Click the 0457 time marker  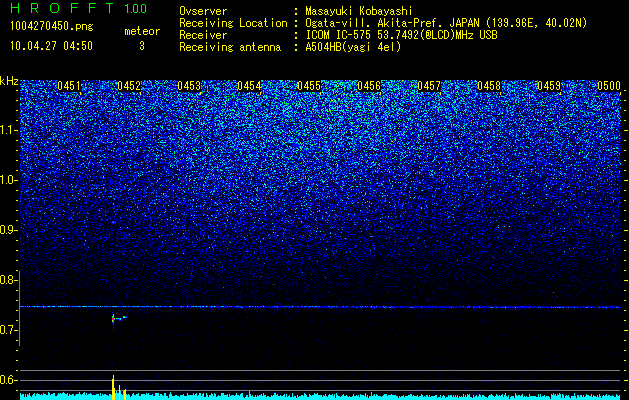point(429,86)
